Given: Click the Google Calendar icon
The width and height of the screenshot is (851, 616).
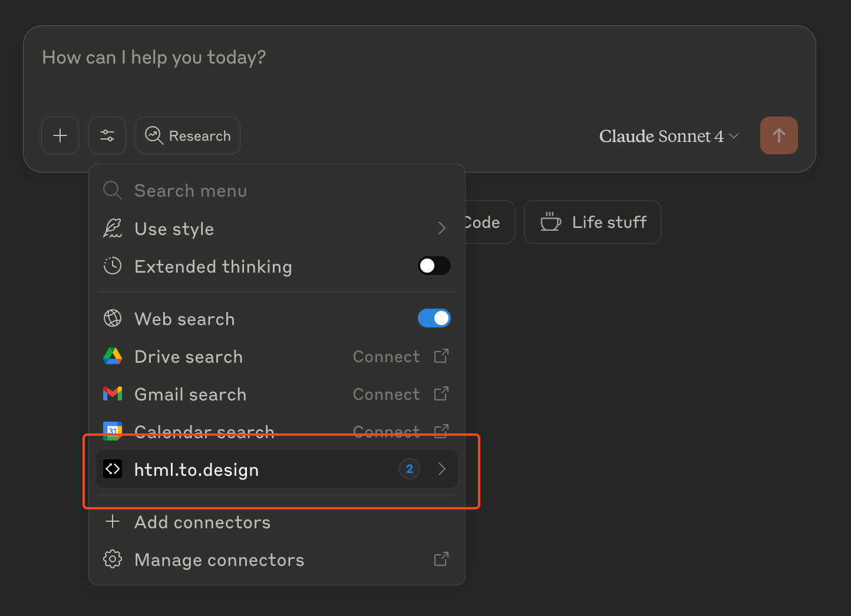Looking at the screenshot, I should point(113,430).
